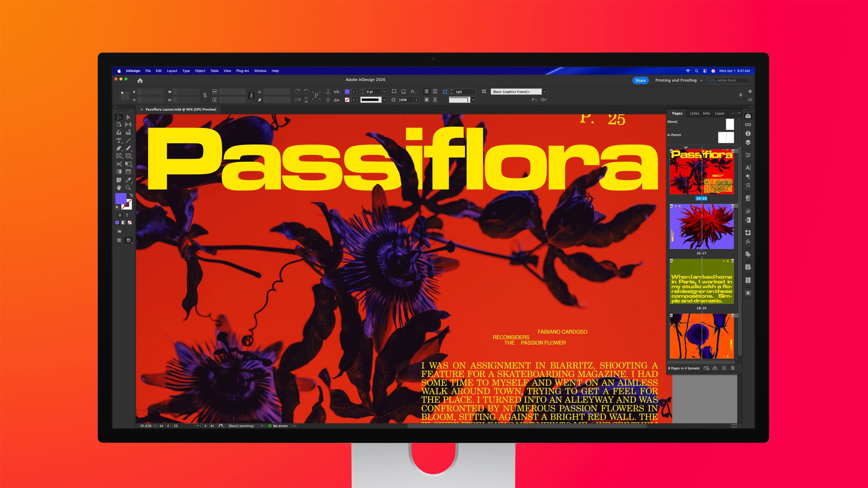868x488 pixels.
Task: Select the Pen tool
Action: coord(119,148)
